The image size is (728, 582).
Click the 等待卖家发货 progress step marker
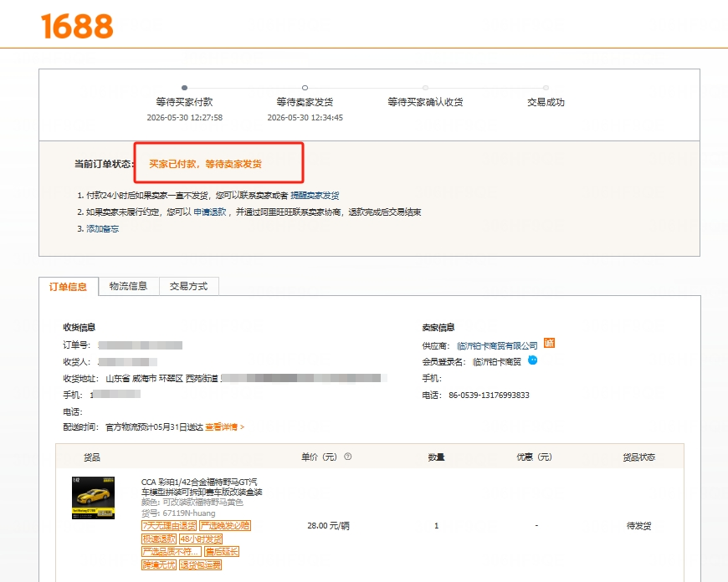(305, 88)
